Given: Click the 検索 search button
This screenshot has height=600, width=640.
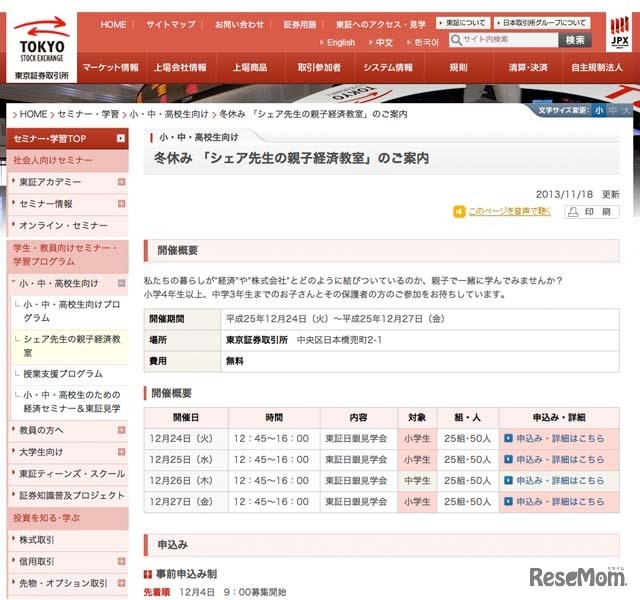Looking at the screenshot, I should tap(575, 40).
